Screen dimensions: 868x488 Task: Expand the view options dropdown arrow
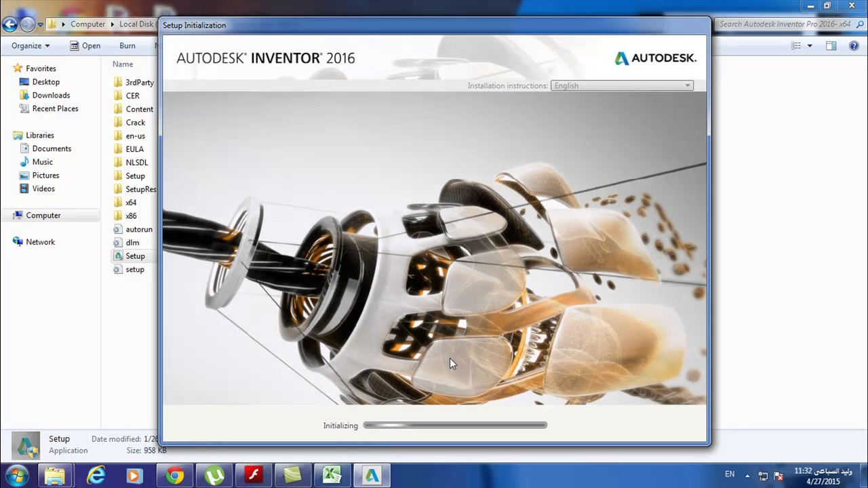pos(810,45)
